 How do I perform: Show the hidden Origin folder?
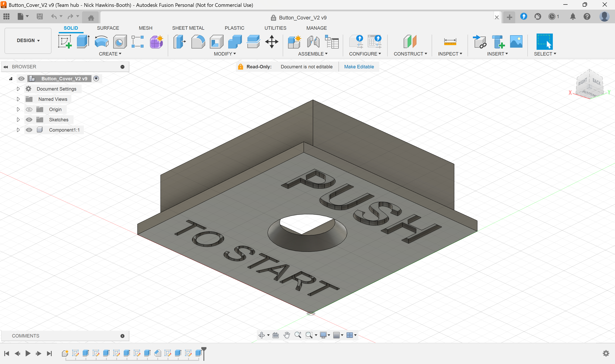tap(29, 109)
